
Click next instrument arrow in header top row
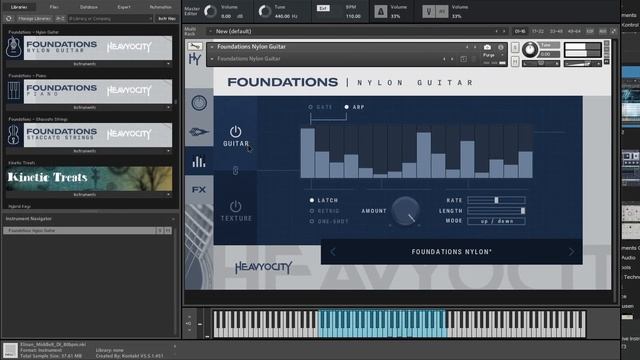tap(475, 47)
